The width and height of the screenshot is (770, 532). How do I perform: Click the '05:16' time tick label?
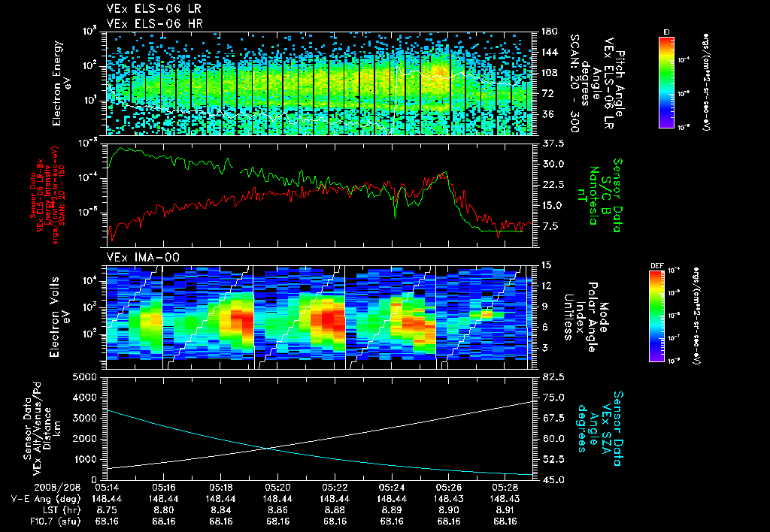tap(164, 488)
